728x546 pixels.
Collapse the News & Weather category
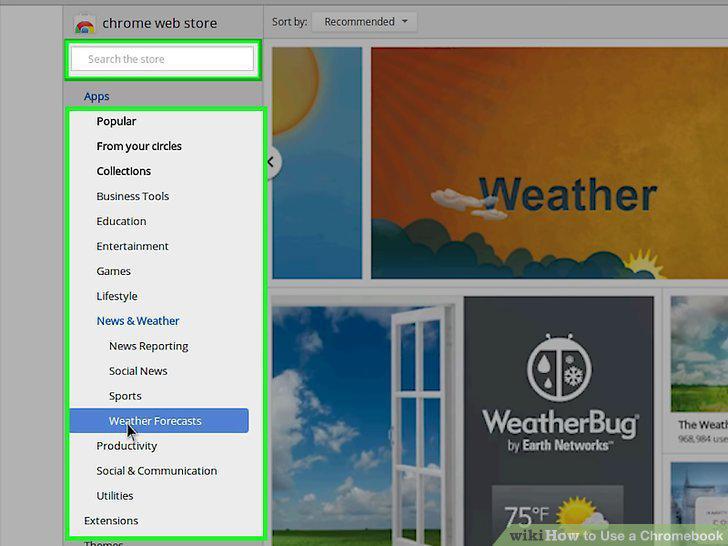click(x=137, y=321)
